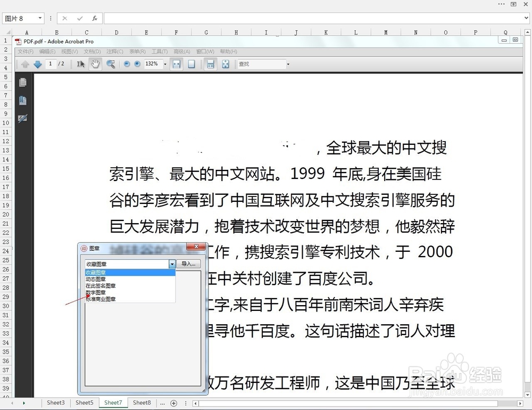Open Excel more options ellipsis
Image resolution: width=532 pixels, height=410 pixels.
click(501, 4)
